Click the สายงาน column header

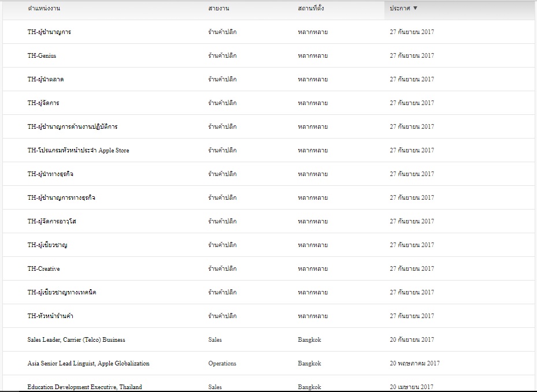[x=218, y=9]
